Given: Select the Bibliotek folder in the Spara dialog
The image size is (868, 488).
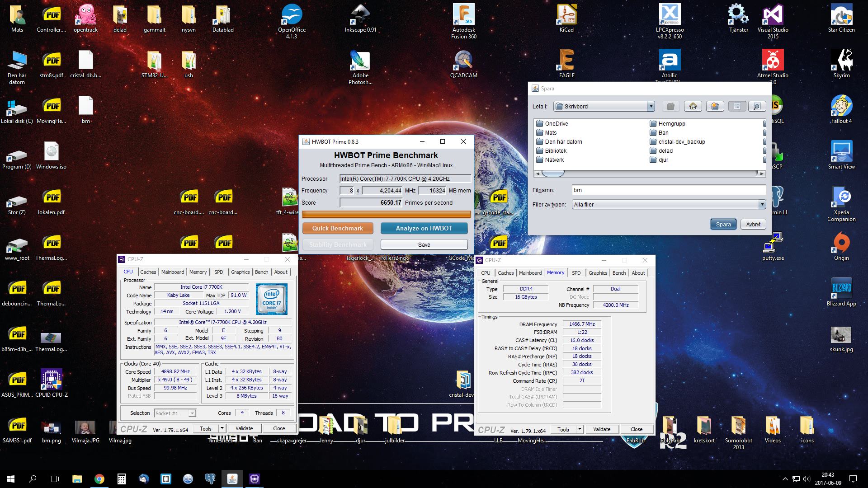Looking at the screenshot, I should [x=551, y=150].
